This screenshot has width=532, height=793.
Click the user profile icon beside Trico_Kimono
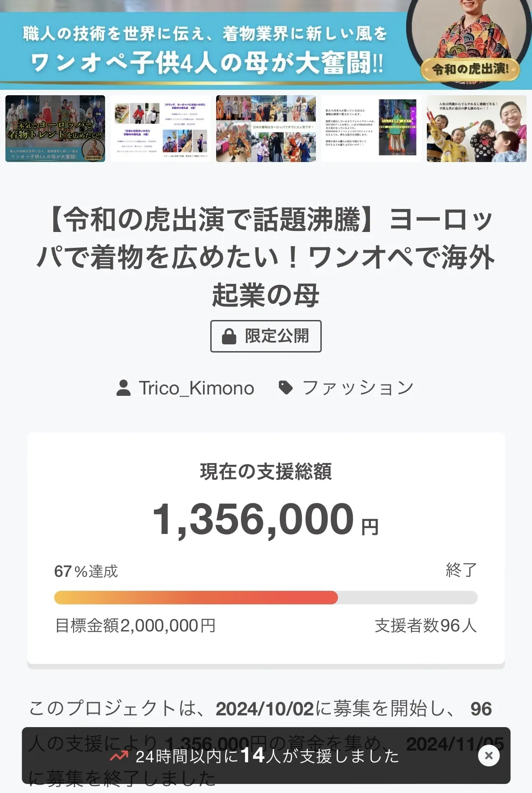(x=124, y=388)
